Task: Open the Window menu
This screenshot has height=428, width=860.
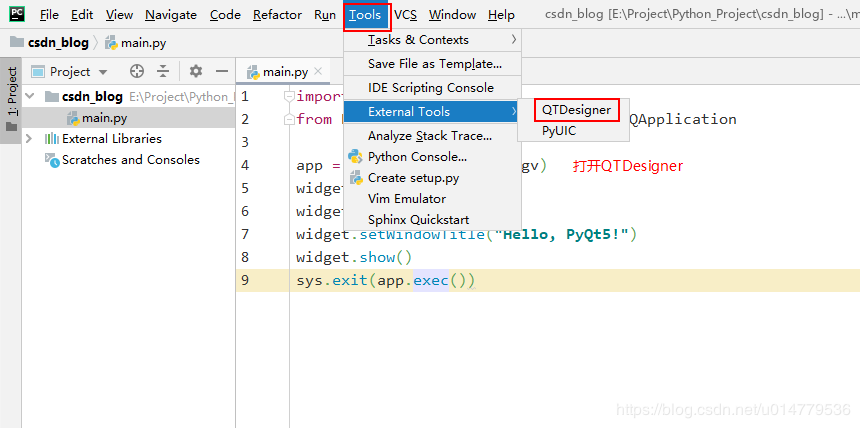Action: [x=452, y=15]
